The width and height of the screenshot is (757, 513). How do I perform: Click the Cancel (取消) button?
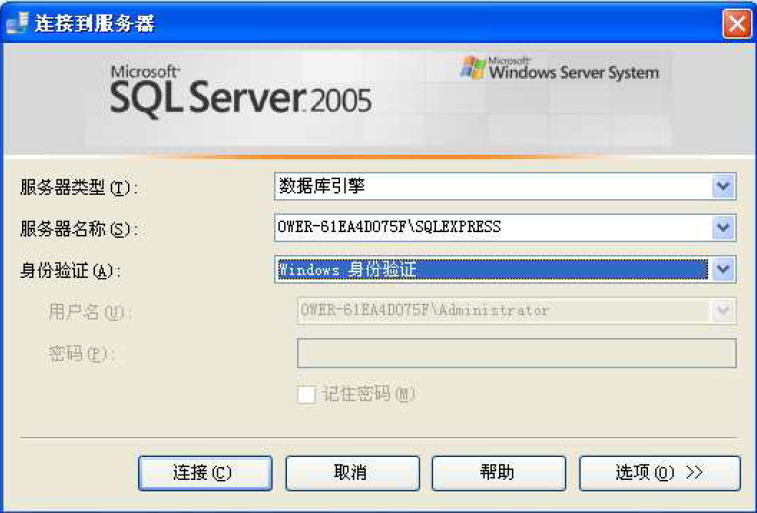pos(352,473)
